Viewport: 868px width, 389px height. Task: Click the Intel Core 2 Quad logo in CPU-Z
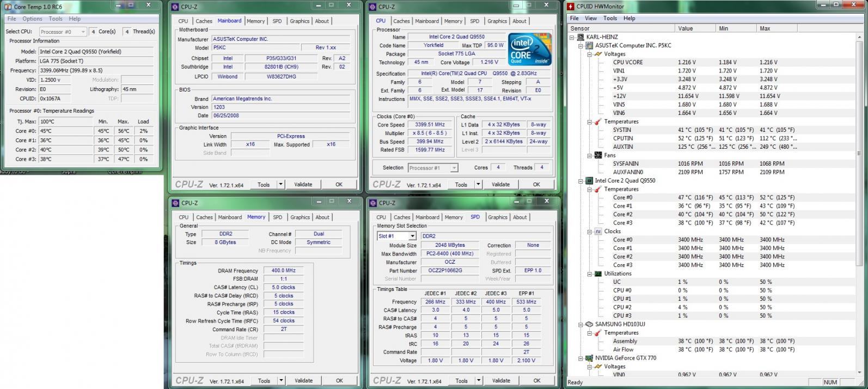click(x=530, y=50)
